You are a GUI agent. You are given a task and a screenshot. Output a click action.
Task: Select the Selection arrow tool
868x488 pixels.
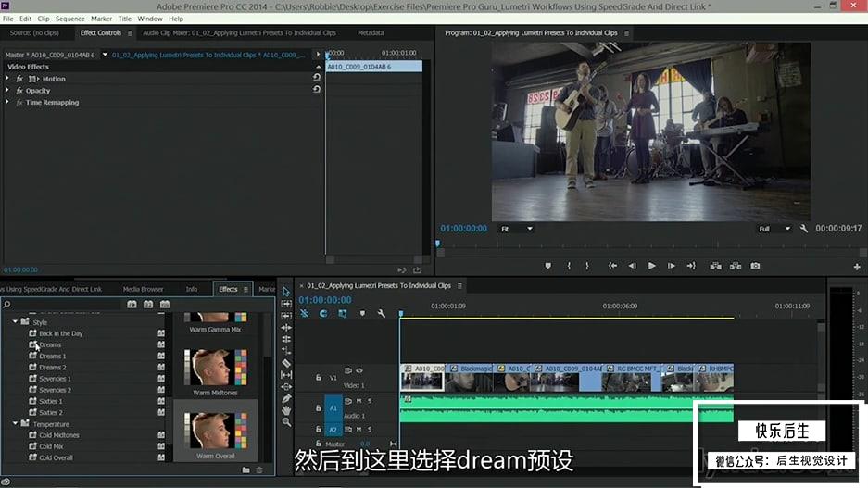click(286, 292)
